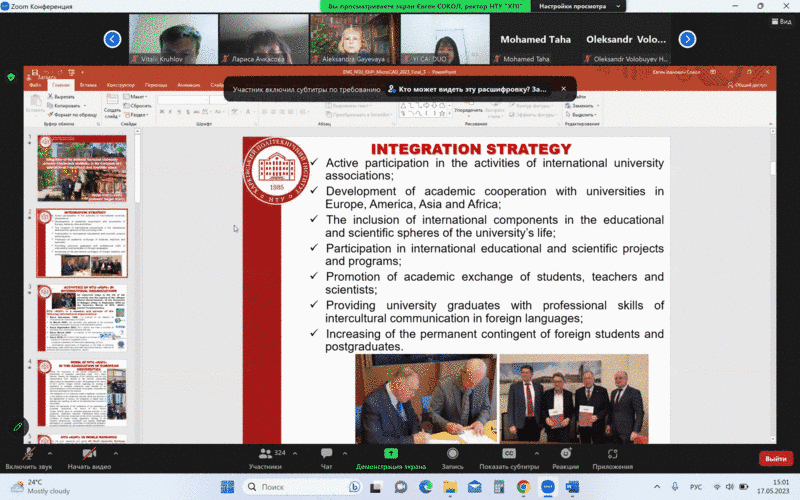Start recording with Запись icon
Viewport: 800px width, 500px height.
452,457
